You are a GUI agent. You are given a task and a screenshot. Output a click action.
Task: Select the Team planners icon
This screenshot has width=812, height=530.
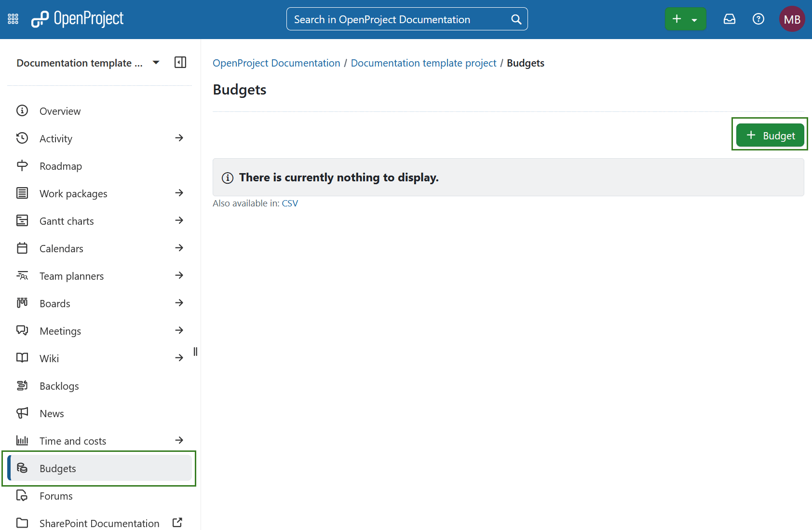[22, 275]
